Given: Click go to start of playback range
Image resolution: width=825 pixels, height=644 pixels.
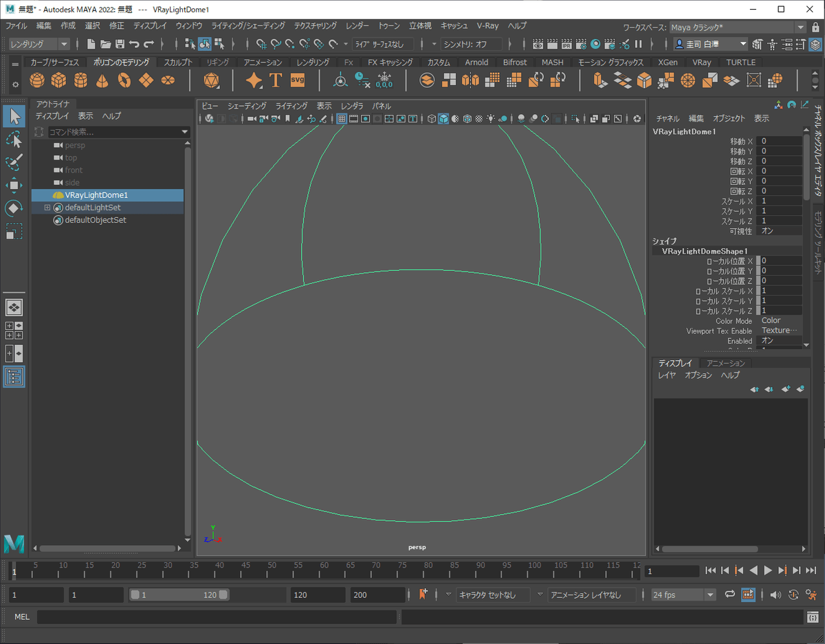Looking at the screenshot, I should (710, 570).
